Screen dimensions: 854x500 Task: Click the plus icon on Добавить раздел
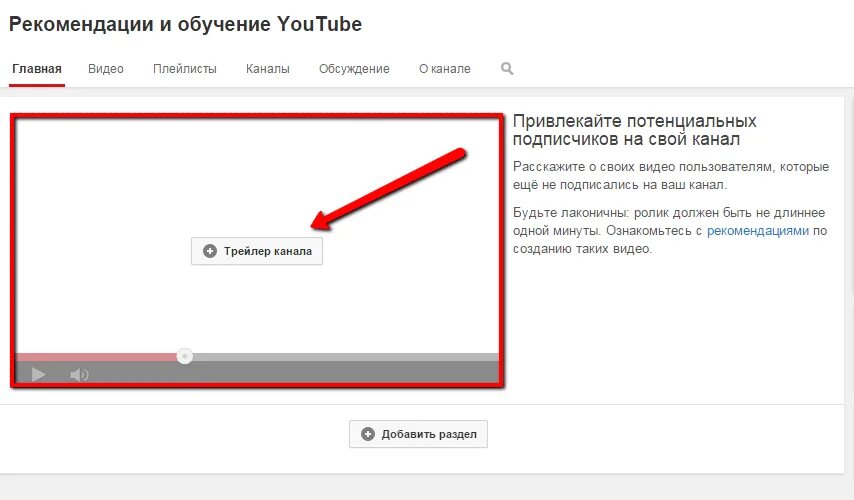point(368,434)
